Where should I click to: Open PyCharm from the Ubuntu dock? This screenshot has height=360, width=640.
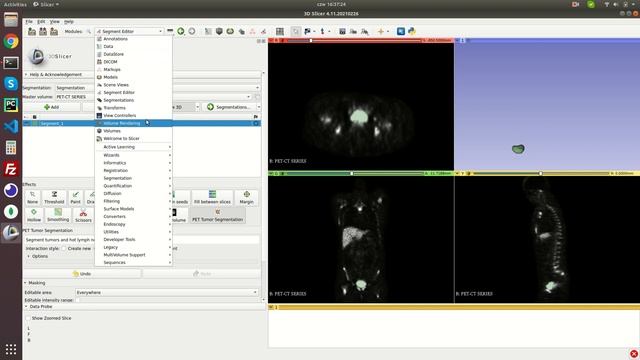[11, 105]
